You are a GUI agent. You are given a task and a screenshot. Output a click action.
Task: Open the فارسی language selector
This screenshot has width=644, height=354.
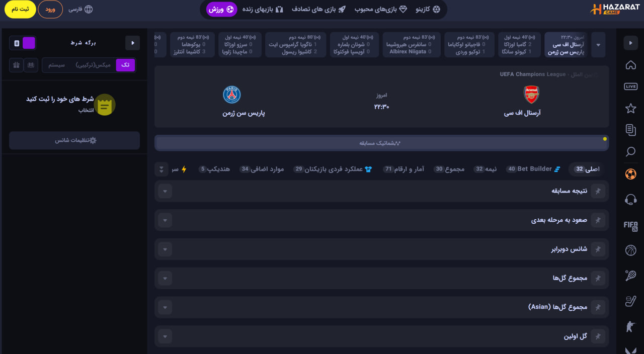point(80,9)
